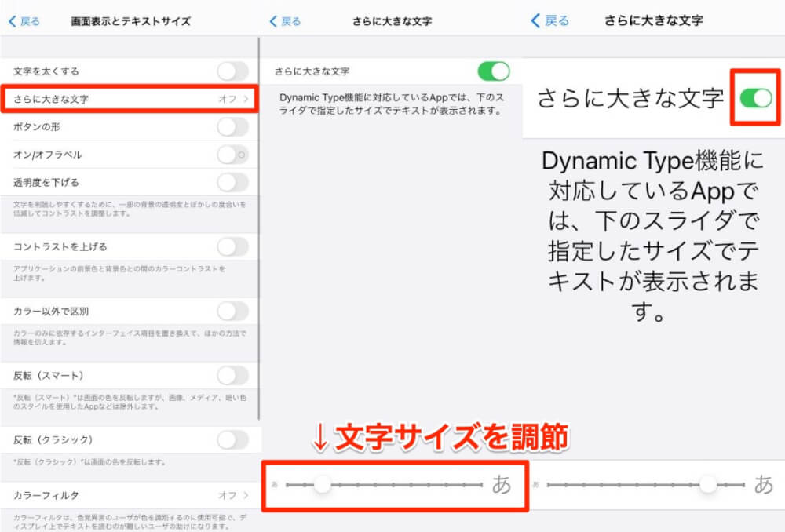The image size is (785, 532).
Task: Enable 反転（スマート）
Action: pyautogui.click(x=232, y=375)
